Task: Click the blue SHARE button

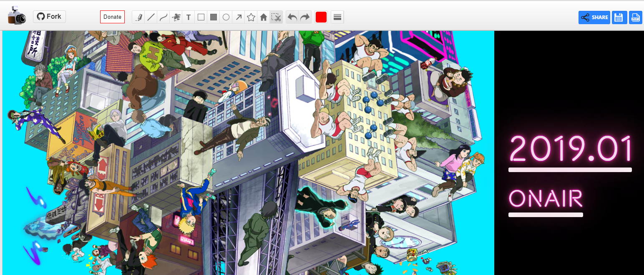Action: pyautogui.click(x=594, y=17)
